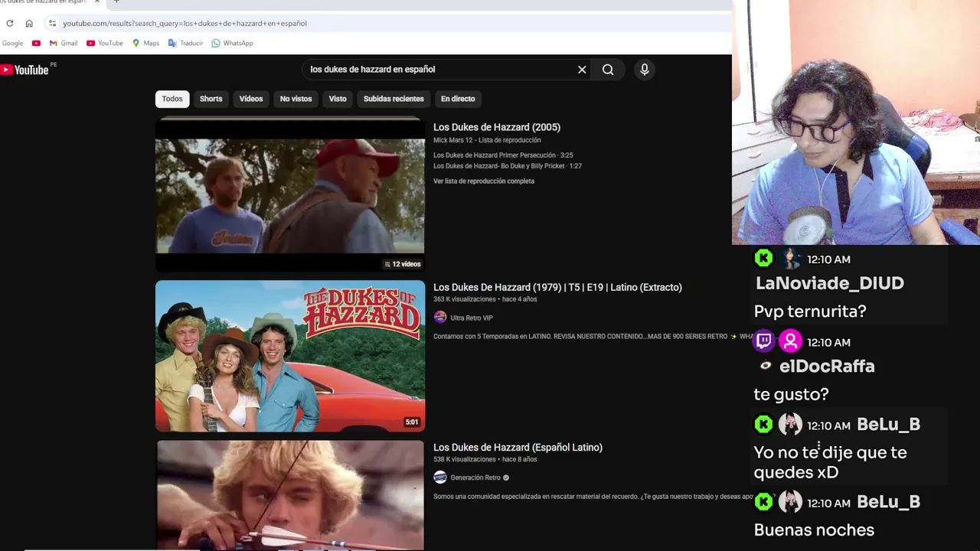The height and width of the screenshot is (551, 980).
Task: Select the Shorts filter chip
Action: point(211,99)
